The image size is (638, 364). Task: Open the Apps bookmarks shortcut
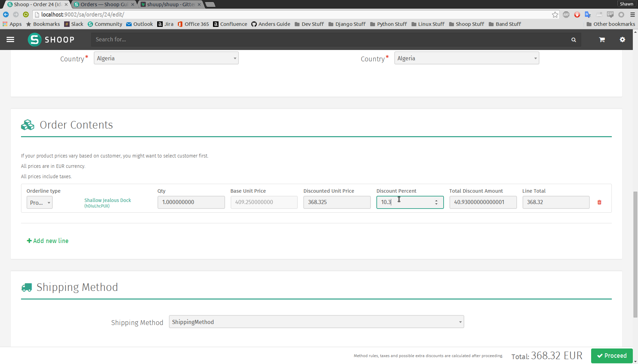12,24
